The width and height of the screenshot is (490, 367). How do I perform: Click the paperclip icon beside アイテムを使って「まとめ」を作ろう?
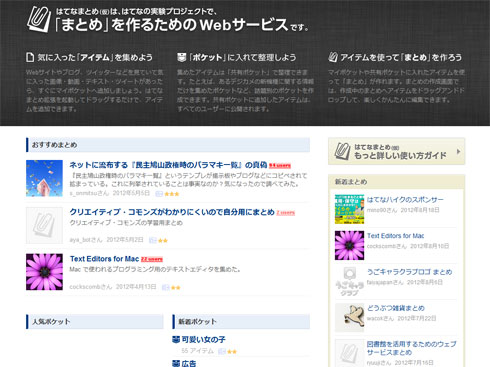pos(333,57)
